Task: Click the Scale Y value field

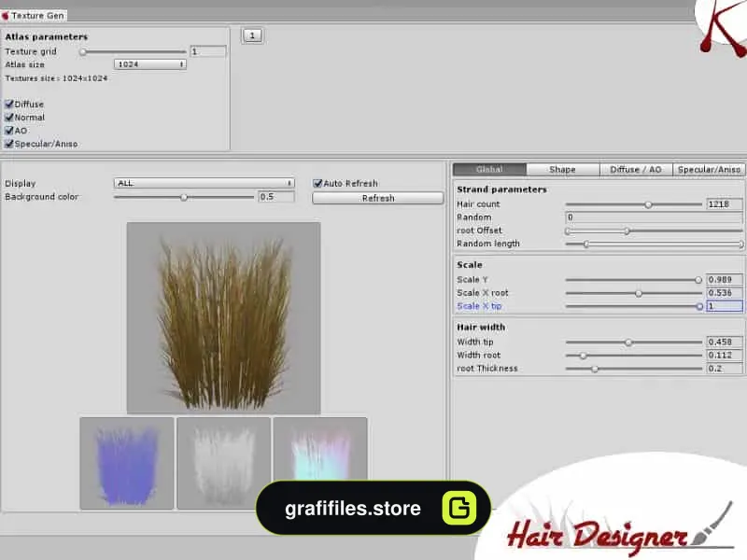Action: 725,280
